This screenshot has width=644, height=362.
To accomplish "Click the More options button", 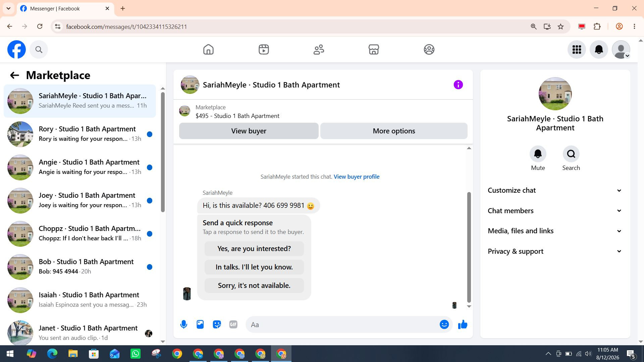I will tap(394, 131).
